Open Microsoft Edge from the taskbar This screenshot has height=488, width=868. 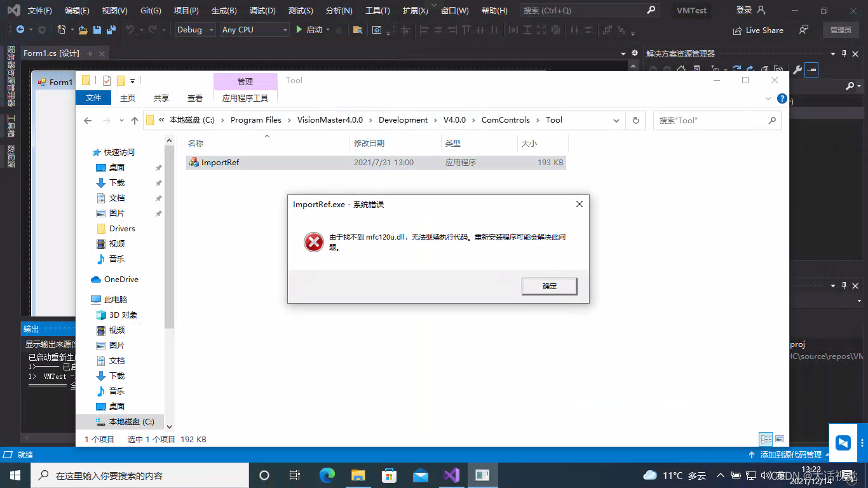[327, 475]
